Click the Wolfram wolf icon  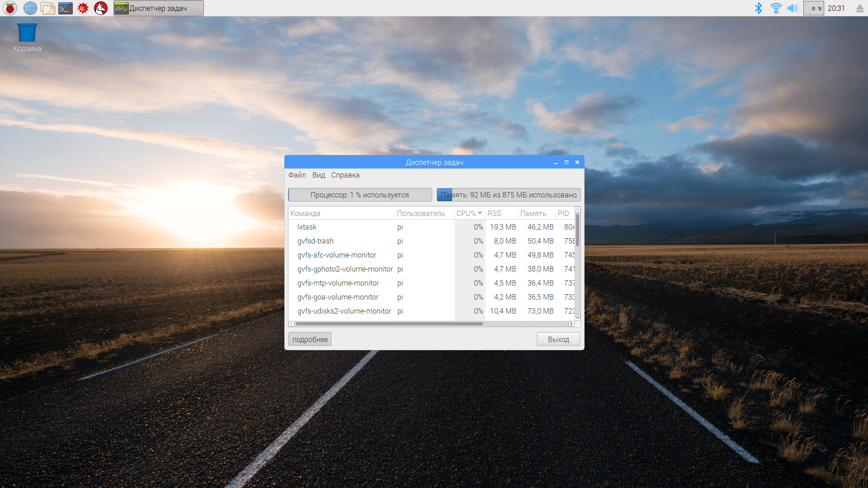(x=101, y=8)
